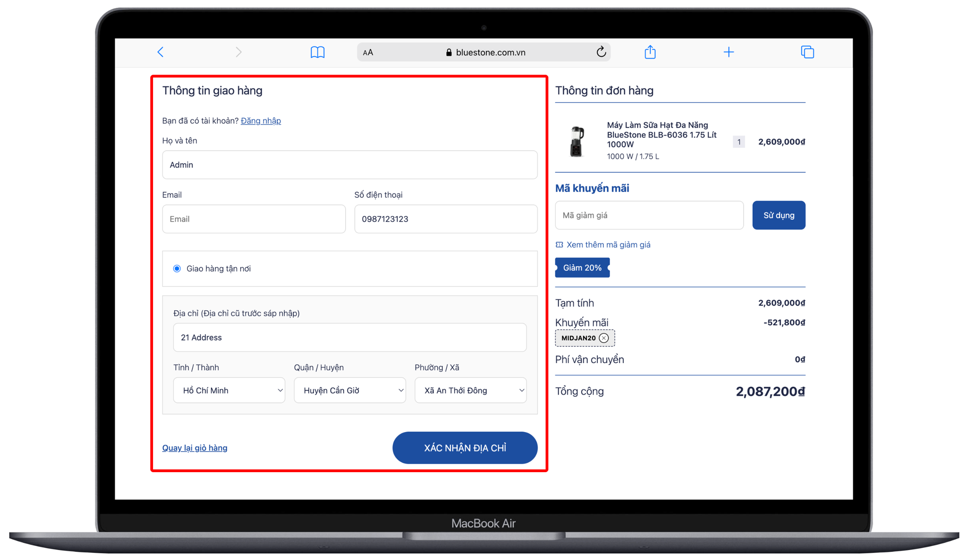Image resolution: width=967 pixels, height=560 pixels.
Task: Select Giao hàng tận nơi radio button
Action: pyautogui.click(x=177, y=269)
